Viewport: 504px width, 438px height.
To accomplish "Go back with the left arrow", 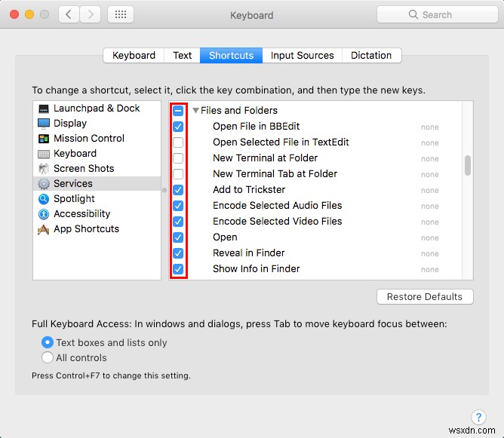I will click(69, 14).
